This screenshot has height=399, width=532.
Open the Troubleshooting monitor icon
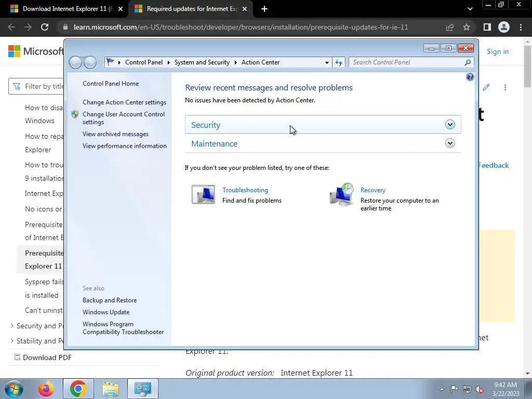click(x=203, y=194)
